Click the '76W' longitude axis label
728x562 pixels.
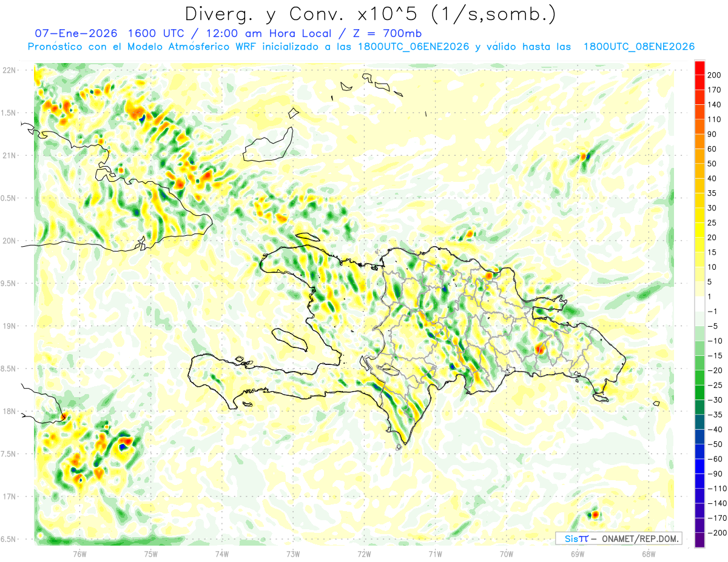coord(79,554)
